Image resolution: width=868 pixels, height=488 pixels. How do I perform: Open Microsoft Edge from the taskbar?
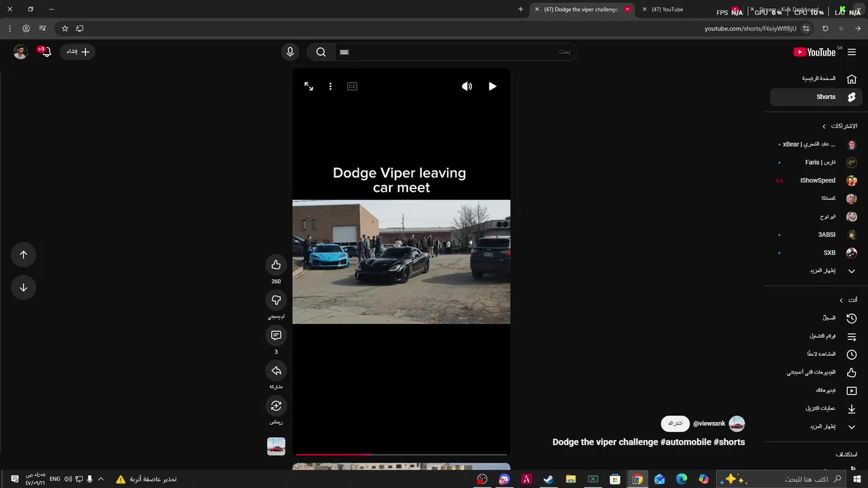682,479
